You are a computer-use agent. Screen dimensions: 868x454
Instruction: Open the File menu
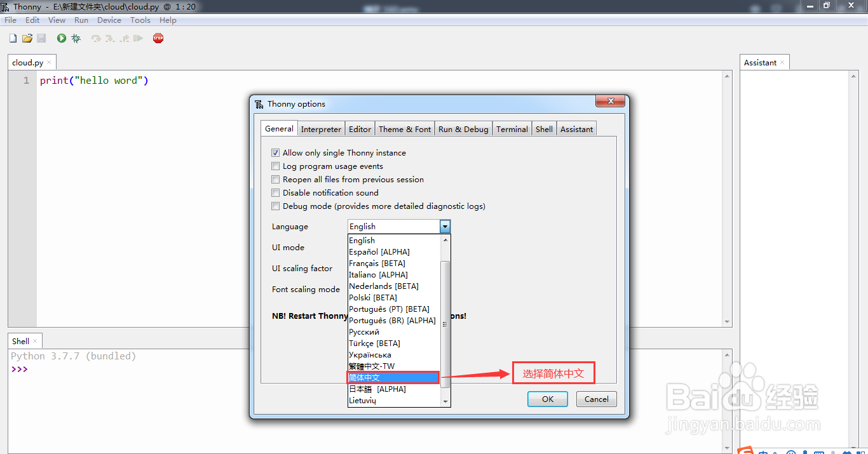tap(10, 20)
